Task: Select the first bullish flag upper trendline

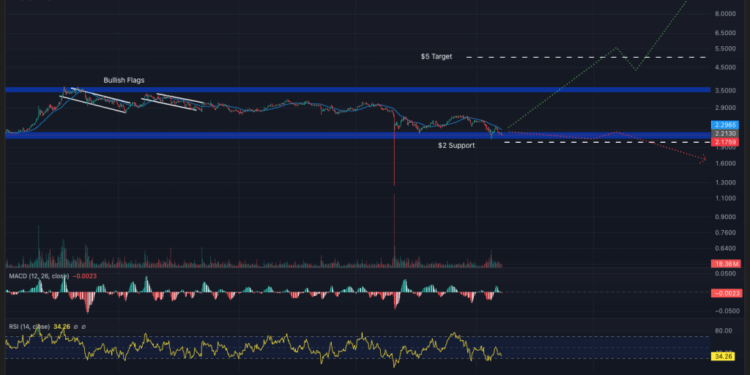Action: coord(100,95)
